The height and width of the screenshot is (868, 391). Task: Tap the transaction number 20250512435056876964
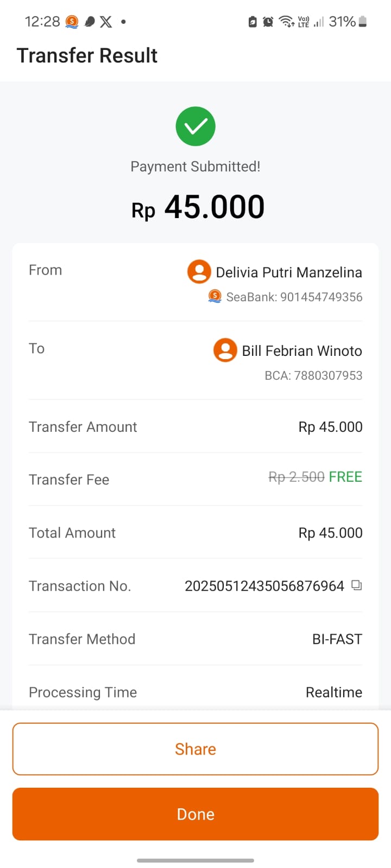click(264, 586)
